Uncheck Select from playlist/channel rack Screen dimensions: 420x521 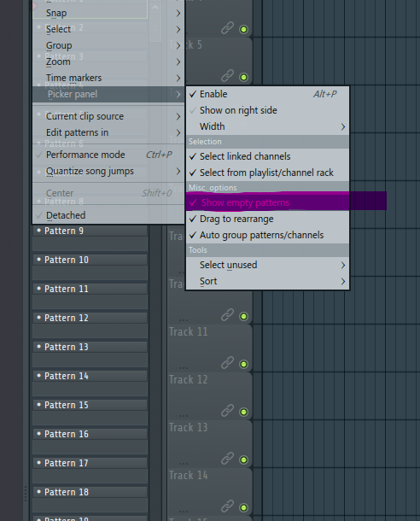(x=267, y=173)
